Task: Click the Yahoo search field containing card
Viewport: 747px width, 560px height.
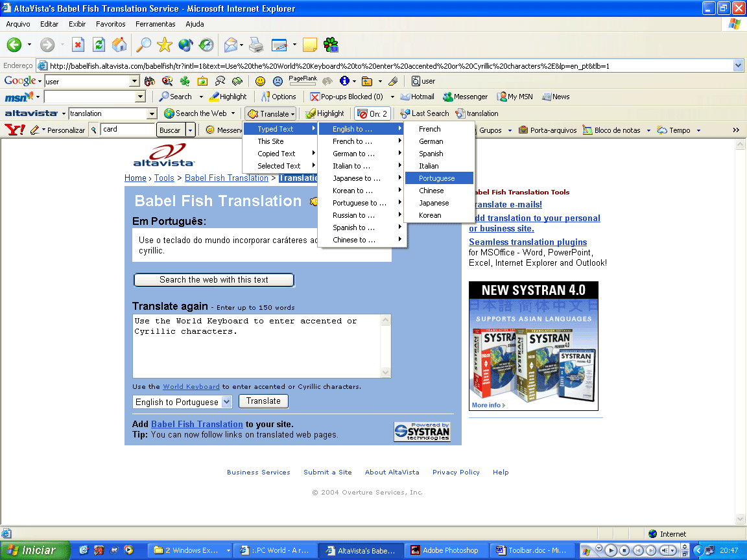Action: click(128, 130)
